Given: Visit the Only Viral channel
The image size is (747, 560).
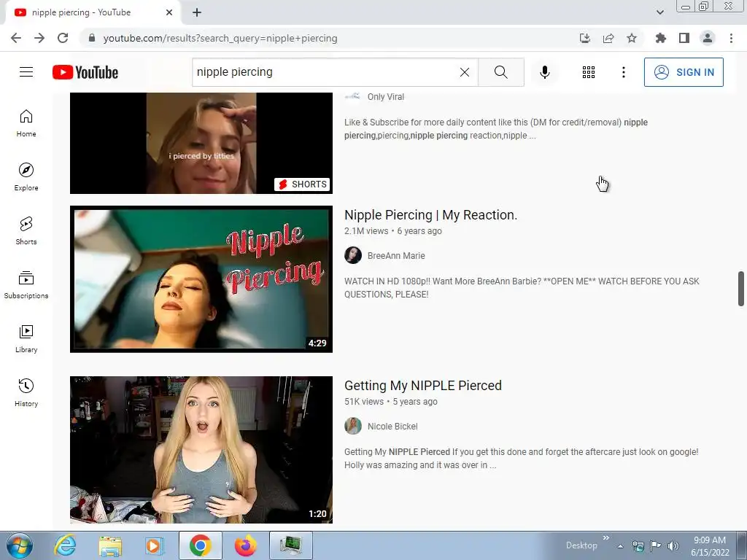Looking at the screenshot, I should (x=385, y=97).
